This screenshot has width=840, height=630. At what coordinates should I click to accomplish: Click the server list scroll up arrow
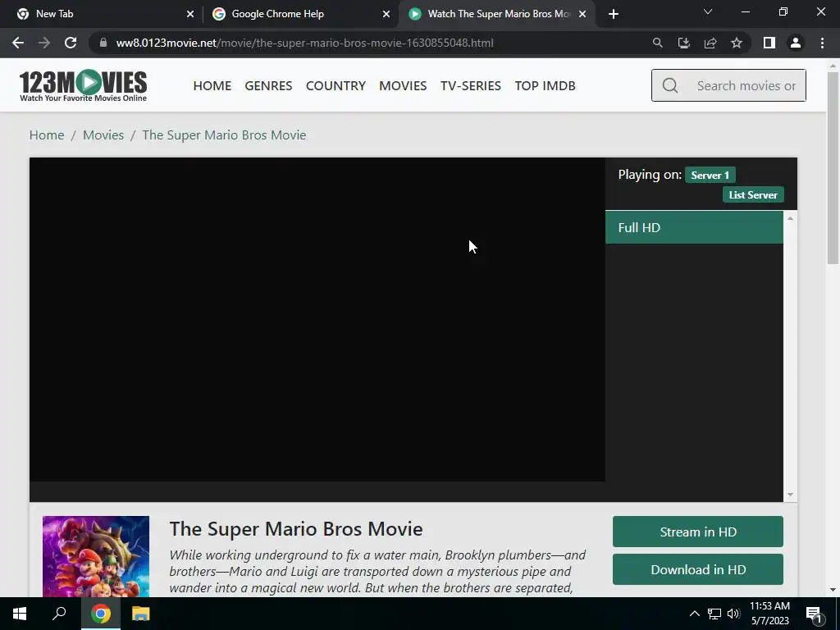coord(790,218)
